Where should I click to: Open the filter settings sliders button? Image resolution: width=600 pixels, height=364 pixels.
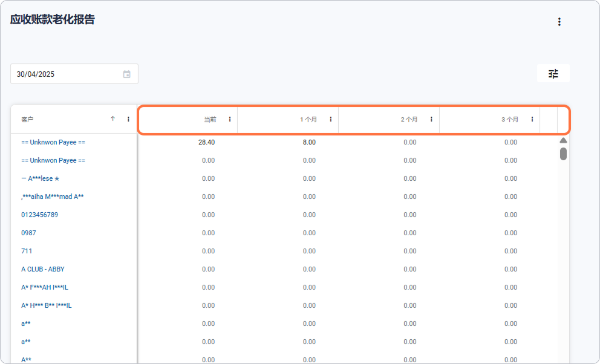[553, 73]
